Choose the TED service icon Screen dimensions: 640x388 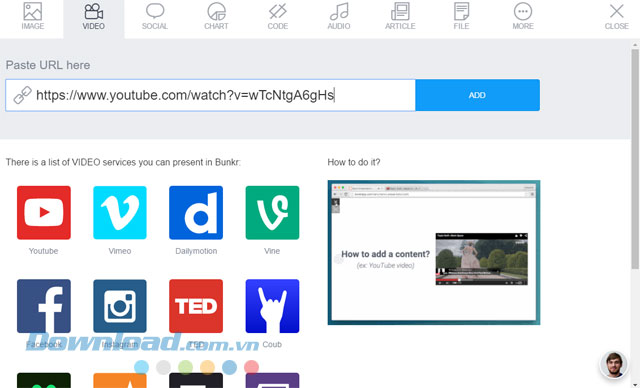pos(196,306)
